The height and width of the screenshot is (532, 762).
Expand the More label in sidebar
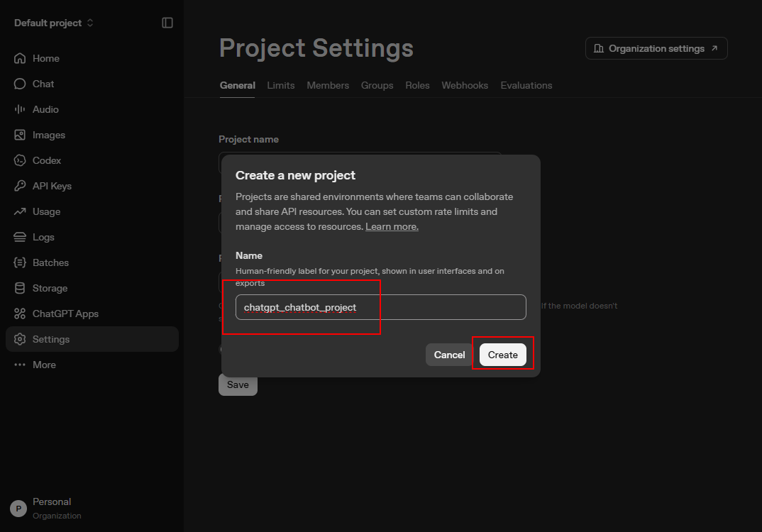coord(44,365)
